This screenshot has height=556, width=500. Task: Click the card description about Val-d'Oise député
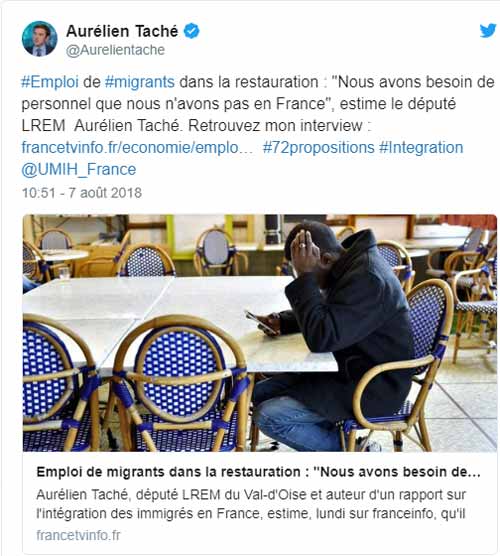251,504
